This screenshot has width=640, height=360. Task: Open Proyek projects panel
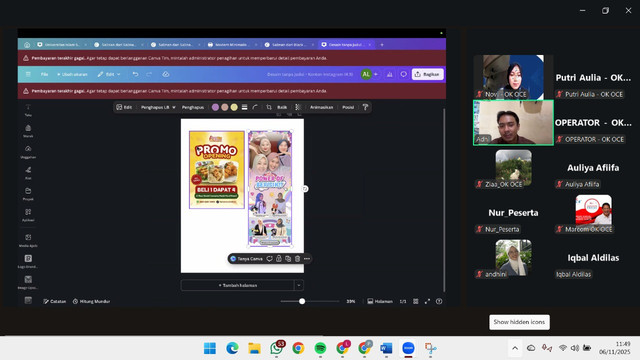click(x=28, y=194)
